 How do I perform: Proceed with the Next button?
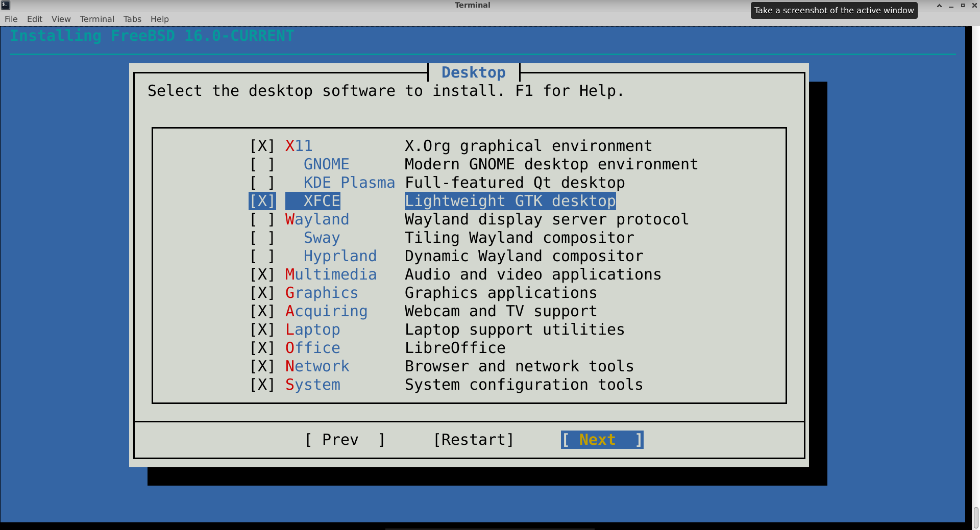click(602, 440)
